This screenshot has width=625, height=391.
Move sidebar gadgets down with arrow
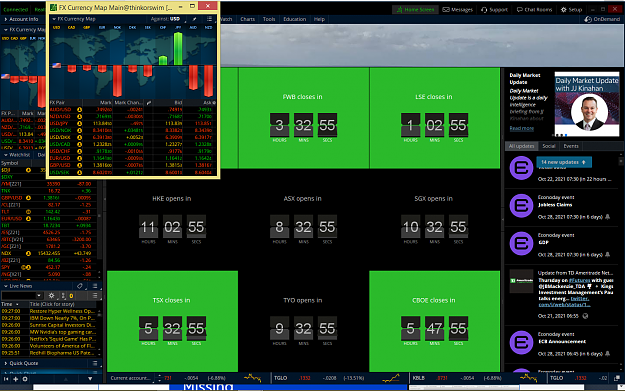click(90, 379)
